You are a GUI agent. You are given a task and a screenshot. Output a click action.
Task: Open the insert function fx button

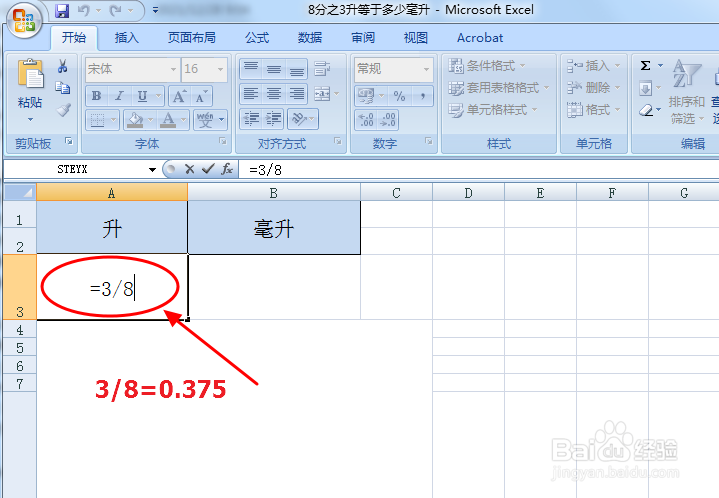(x=227, y=169)
